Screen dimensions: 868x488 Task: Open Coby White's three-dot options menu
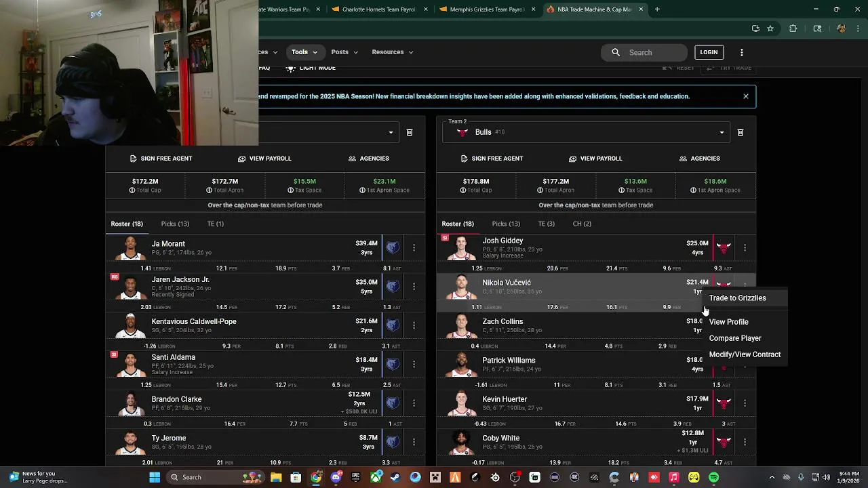pos(745,442)
